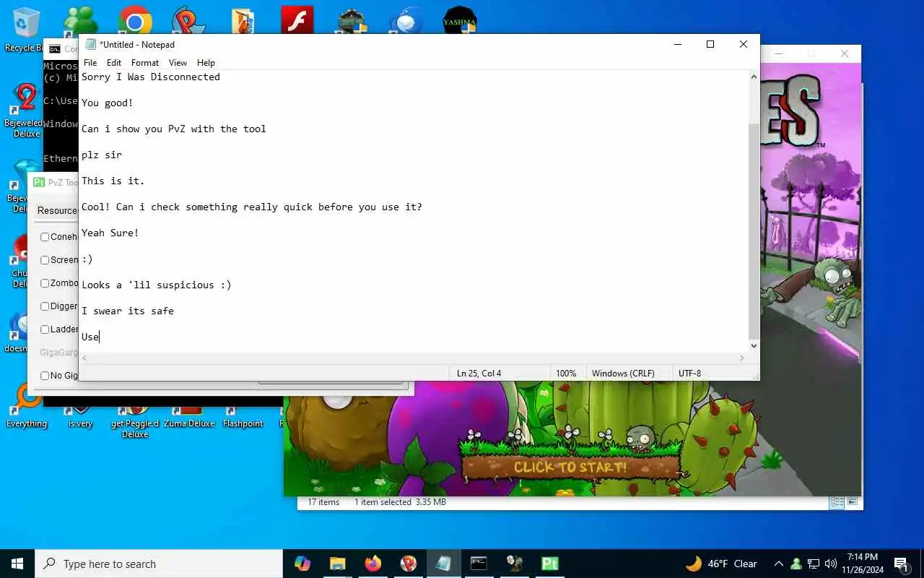Open Notepad's File menu

(90, 63)
